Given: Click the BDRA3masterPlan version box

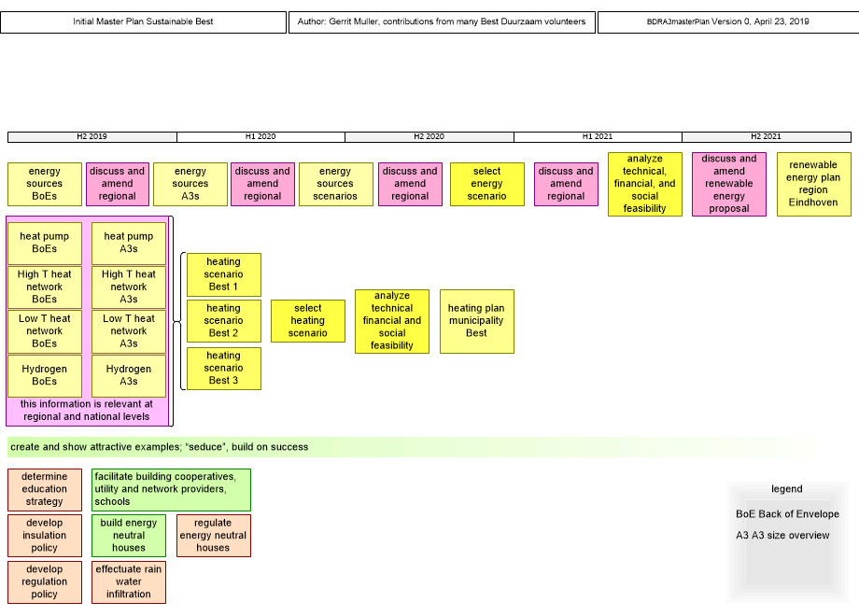Looking at the screenshot, I should point(728,21).
